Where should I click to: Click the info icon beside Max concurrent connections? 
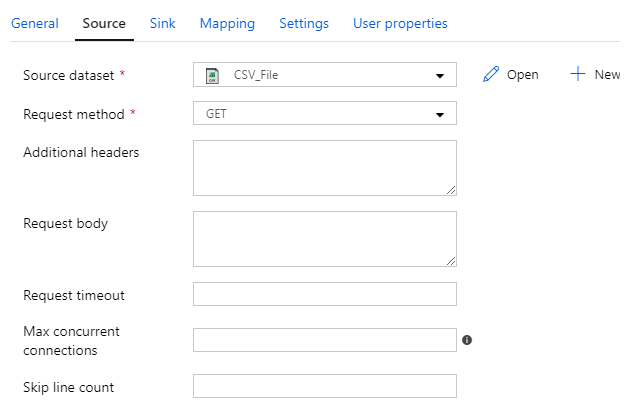tap(467, 340)
